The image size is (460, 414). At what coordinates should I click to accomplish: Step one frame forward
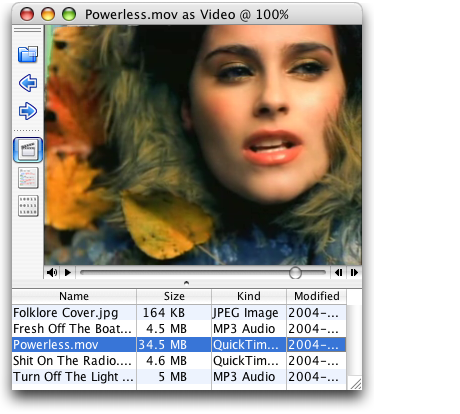click(x=354, y=273)
